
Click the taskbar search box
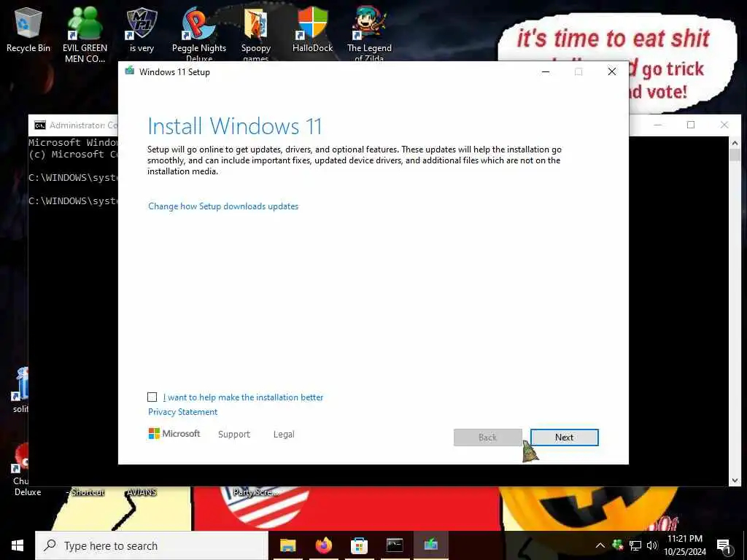tap(152, 545)
